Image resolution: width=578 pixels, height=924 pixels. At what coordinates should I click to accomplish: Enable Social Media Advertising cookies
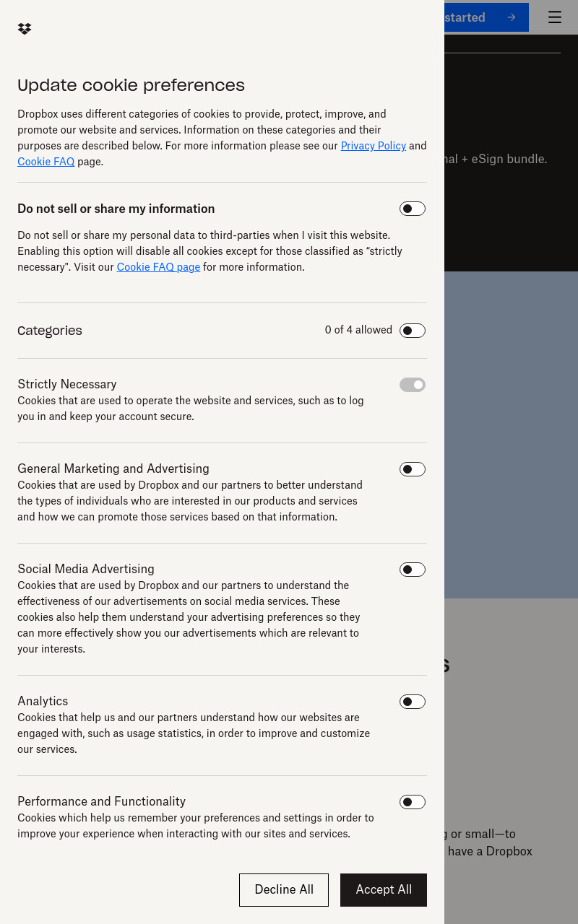[x=413, y=570]
